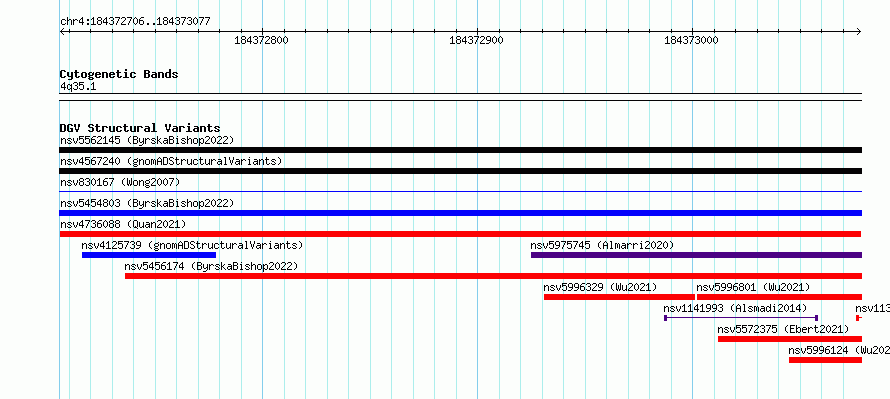Image resolution: width=890 pixels, height=399 pixels.
Task: Open nsv5454803 (ByrskaBishop2022) label
Action: [x=147, y=203]
